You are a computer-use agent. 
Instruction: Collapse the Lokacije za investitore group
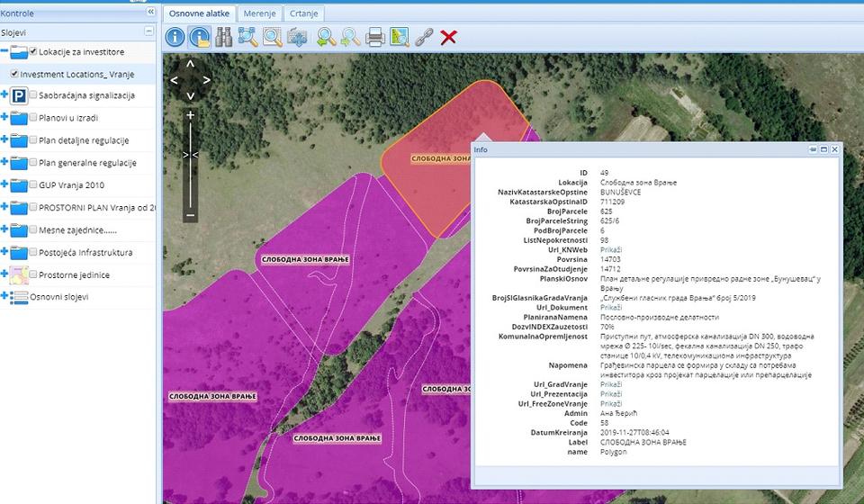point(4,52)
